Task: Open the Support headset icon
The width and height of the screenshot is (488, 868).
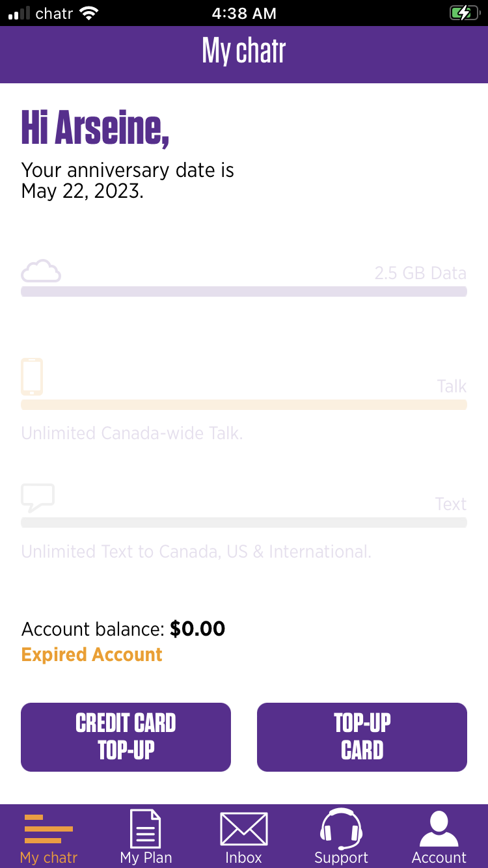Action: point(341,829)
